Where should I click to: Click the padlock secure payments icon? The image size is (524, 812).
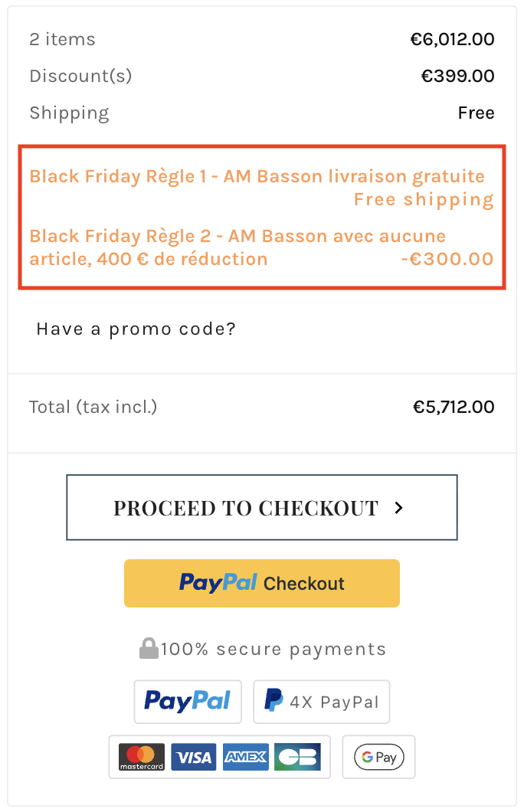[x=149, y=649]
